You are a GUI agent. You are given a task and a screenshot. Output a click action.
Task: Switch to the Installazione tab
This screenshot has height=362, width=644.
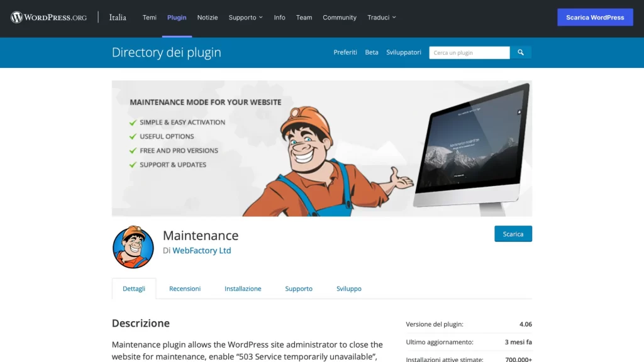(243, 288)
